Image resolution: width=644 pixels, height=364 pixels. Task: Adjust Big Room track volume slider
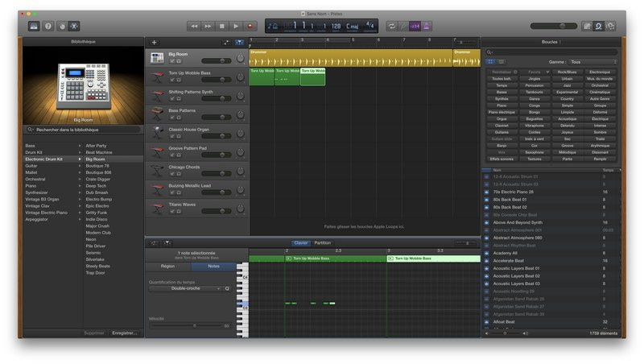point(216,61)
